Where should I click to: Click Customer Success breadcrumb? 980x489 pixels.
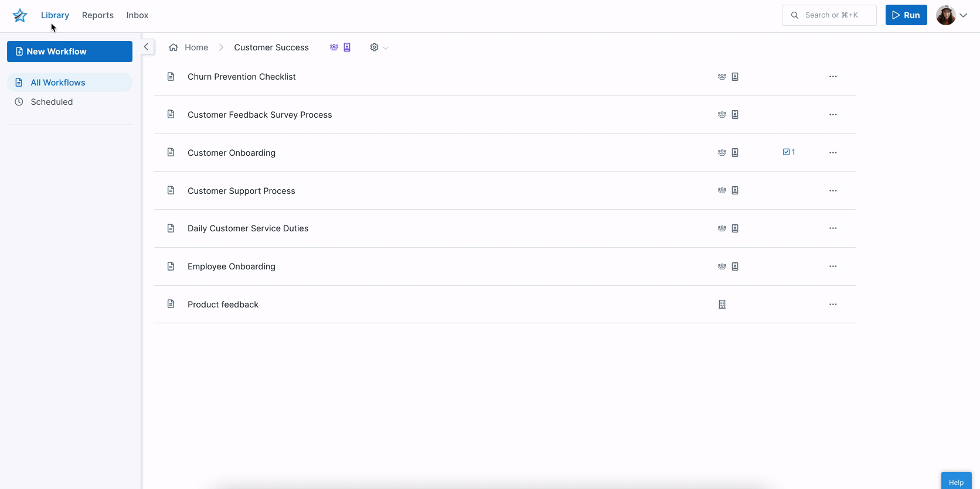(x=271, y=47)
